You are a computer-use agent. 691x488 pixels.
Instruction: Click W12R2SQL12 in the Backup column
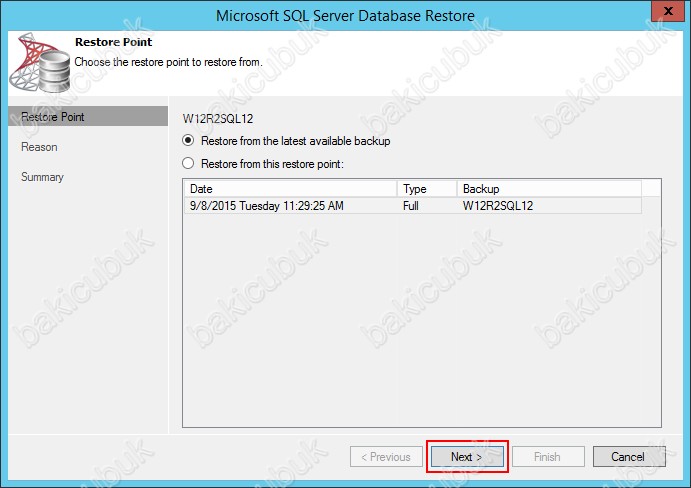[498, 206]
